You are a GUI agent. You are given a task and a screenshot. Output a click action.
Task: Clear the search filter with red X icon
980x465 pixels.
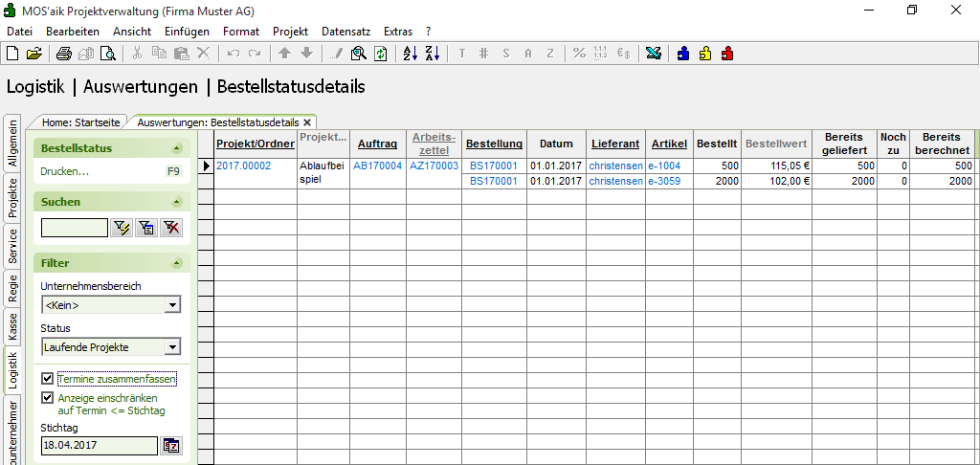click(171, 228)
